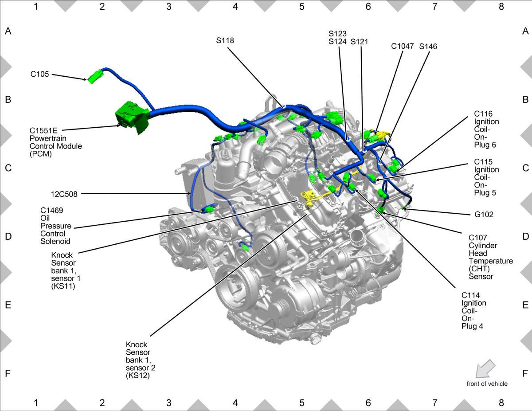Click the C105 label text

pyautogui.click(x=40, y=74)
